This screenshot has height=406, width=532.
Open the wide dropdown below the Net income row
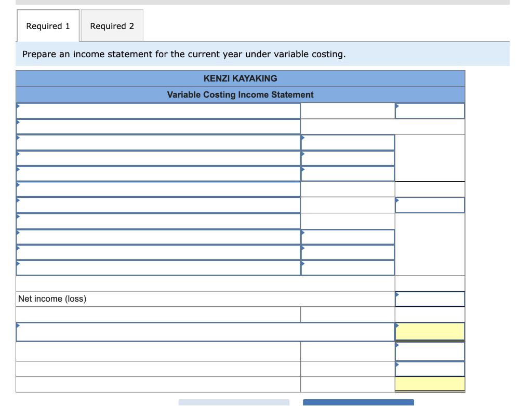205,332
